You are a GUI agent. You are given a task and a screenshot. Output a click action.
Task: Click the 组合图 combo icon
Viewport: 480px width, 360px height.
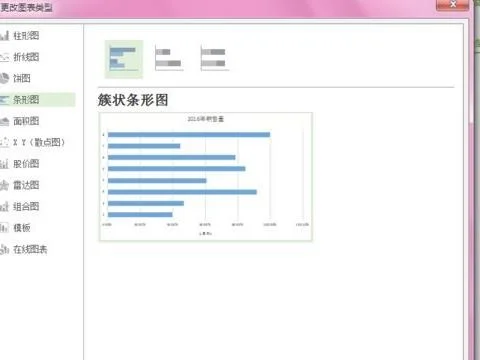click(x=4, y=206)
